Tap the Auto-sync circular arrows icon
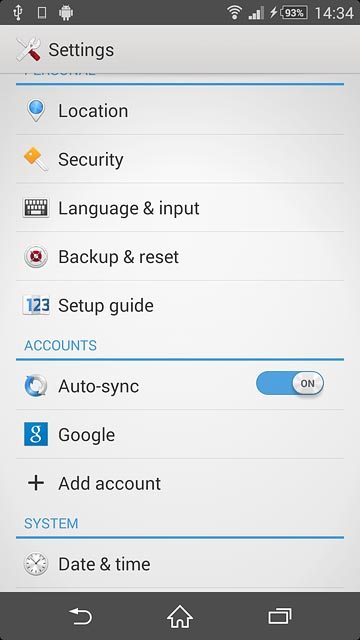This screenshot has height=640, width=360. coord(36,386)
